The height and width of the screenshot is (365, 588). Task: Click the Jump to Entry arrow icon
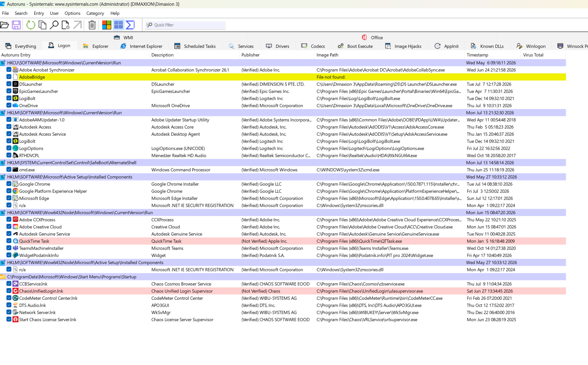pyautogui.click(x=78, y=25)
